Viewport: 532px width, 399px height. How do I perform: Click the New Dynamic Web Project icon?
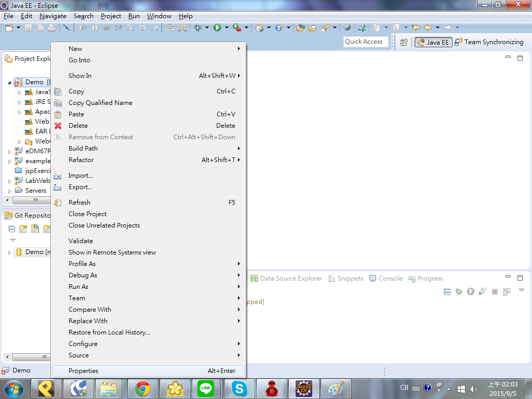pyautogui.click(x=260, y=28)
